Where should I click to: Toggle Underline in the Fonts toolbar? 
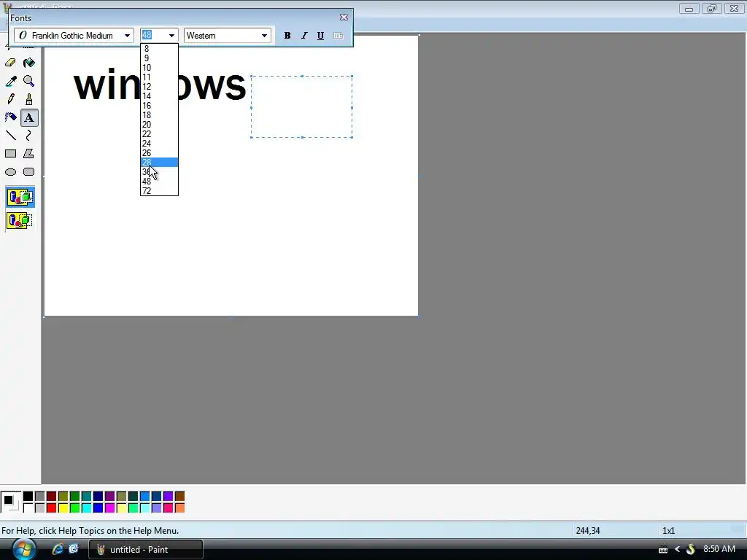pyautogui.click(x=321, y=36)
